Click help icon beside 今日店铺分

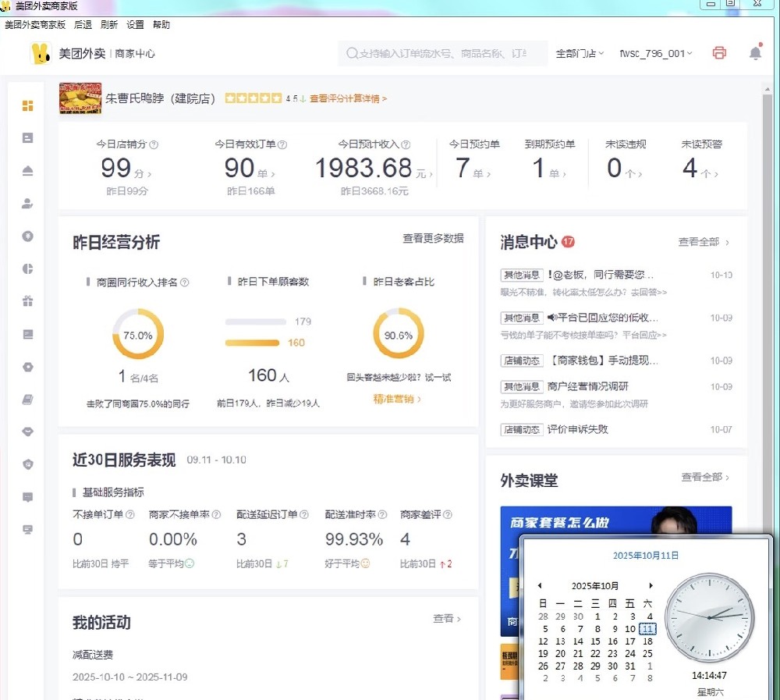(154, 144)
